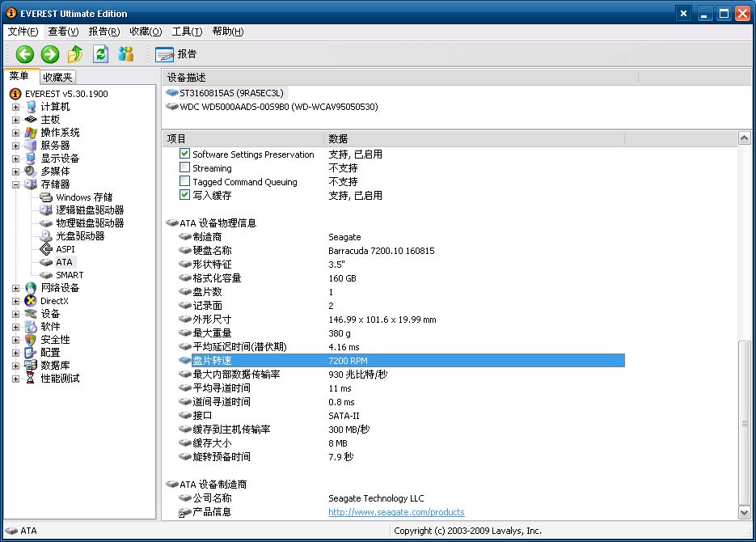Expand the 服务器 tree node
This screenshot has height=542, width=756.
[x=16, y=146]
